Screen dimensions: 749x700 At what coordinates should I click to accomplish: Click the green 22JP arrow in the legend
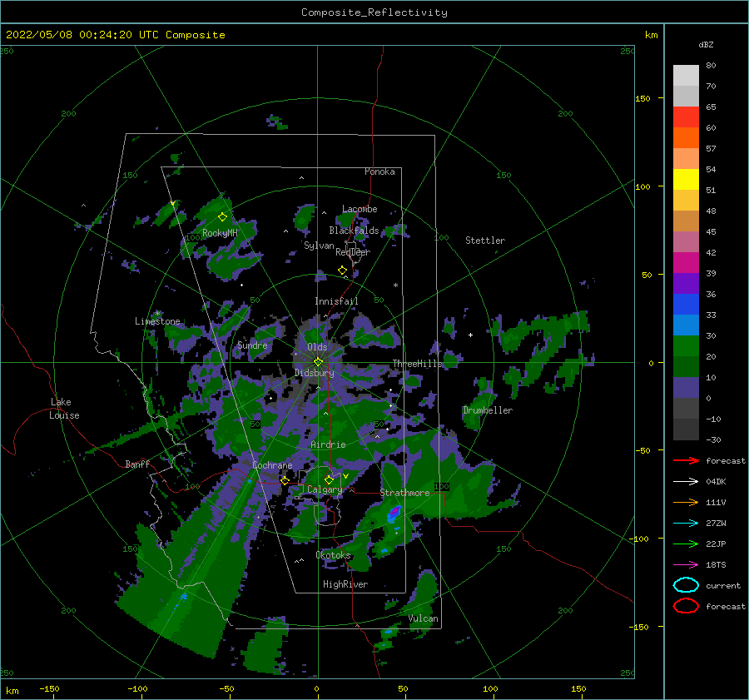(686, 544)
